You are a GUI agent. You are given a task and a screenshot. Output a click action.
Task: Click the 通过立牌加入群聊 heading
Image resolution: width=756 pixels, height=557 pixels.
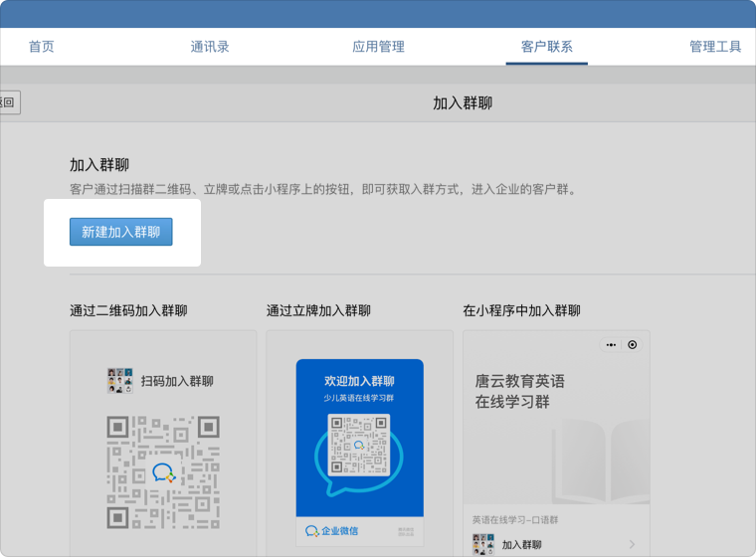(318, 310)
